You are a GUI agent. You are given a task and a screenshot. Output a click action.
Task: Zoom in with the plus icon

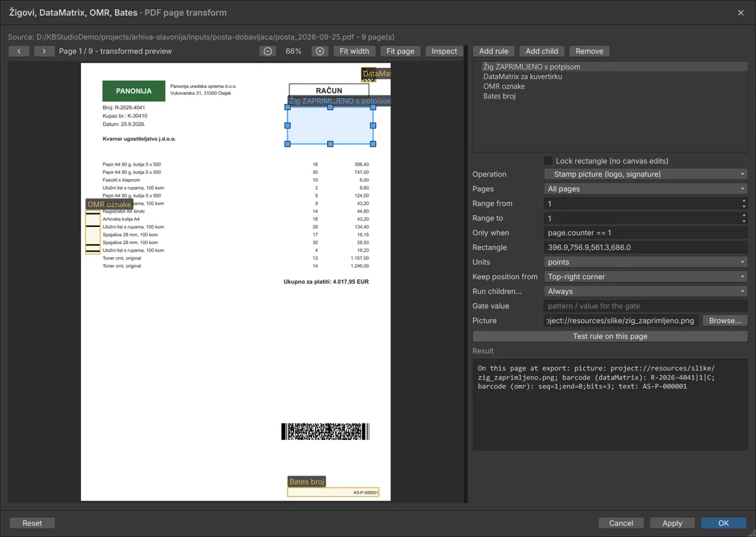(x=320, y=51)
